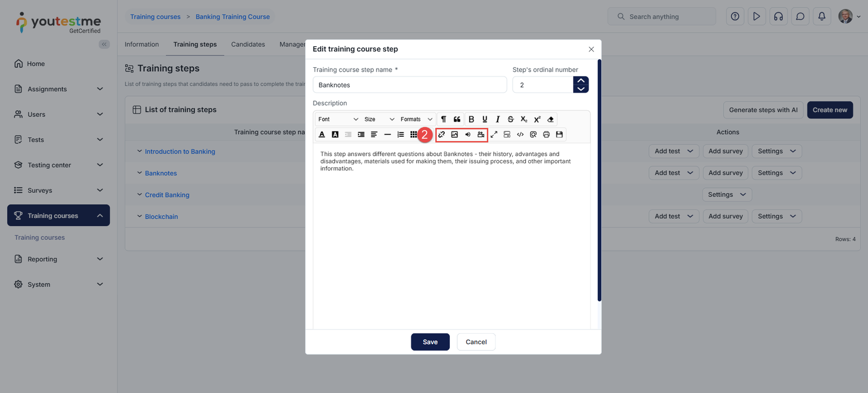Viewport: 868px width, 393px height.
Task: Toggle strikethrough formatting
Action: tap(510, 119)
